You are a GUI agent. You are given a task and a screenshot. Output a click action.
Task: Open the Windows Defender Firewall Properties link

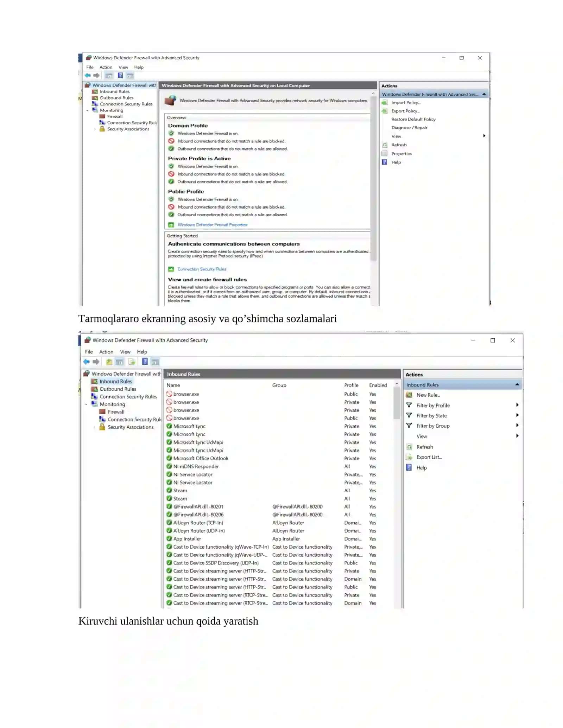[213, 225]
